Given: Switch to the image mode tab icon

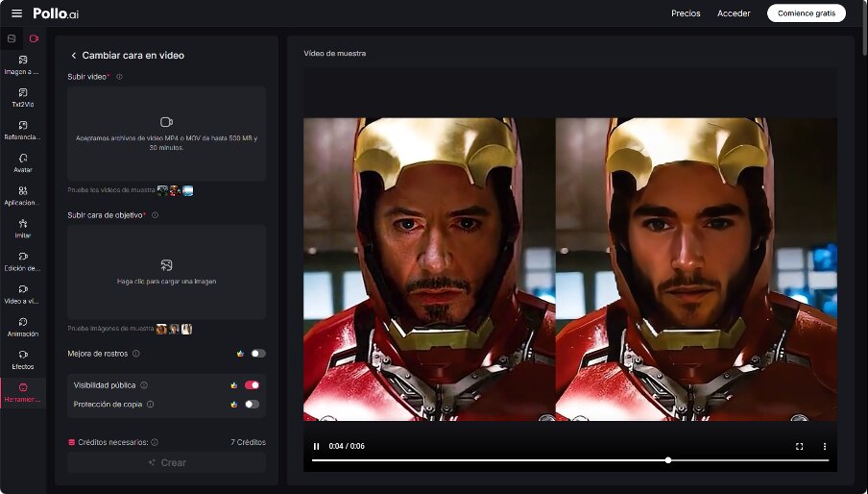Looking at the screenshot, I should [12, 38].
